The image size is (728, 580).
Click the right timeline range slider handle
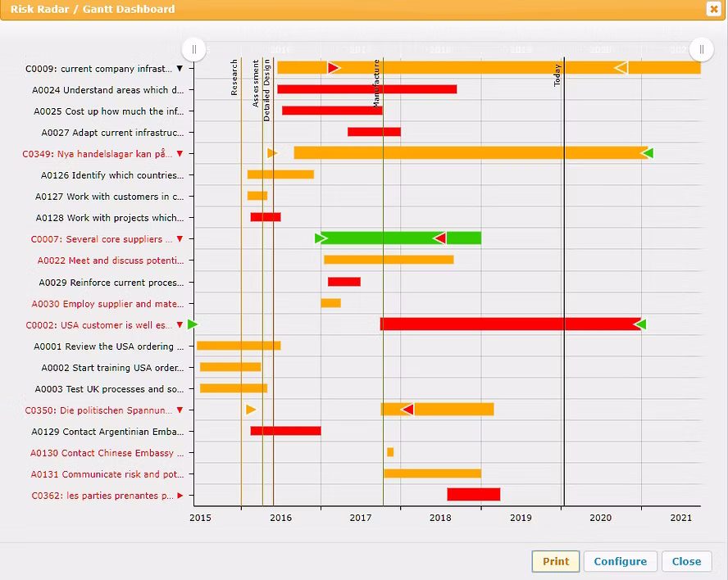[701, 49]
